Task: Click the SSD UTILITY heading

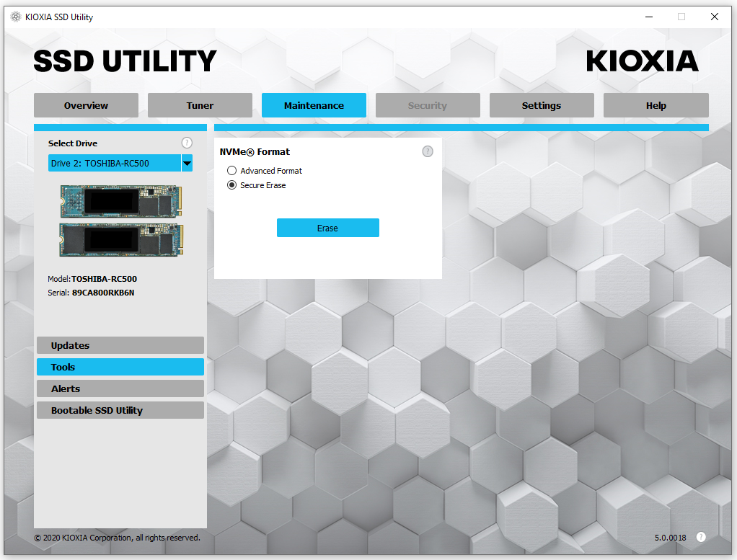Action: click(125, 61)
